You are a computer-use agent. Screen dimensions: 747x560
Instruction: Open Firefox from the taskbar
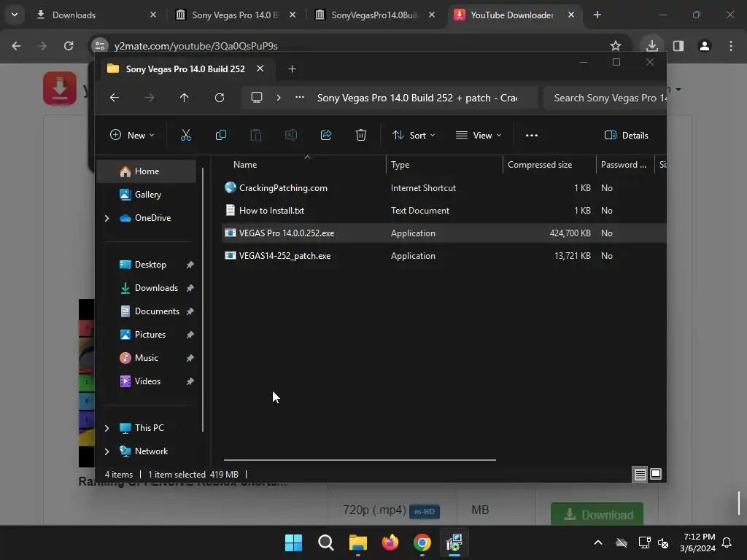point(390,542)
